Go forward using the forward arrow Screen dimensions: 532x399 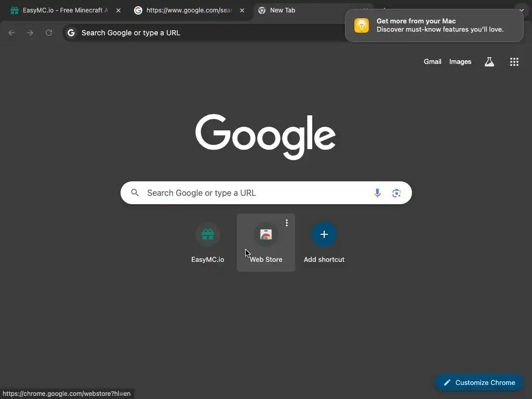[x=30, y=33]
